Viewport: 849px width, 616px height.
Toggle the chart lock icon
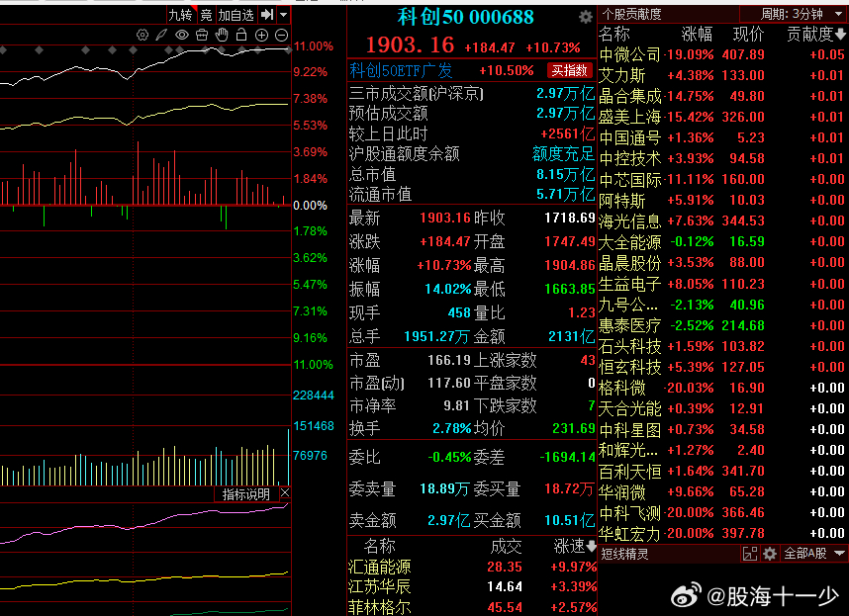pos(241,36)
